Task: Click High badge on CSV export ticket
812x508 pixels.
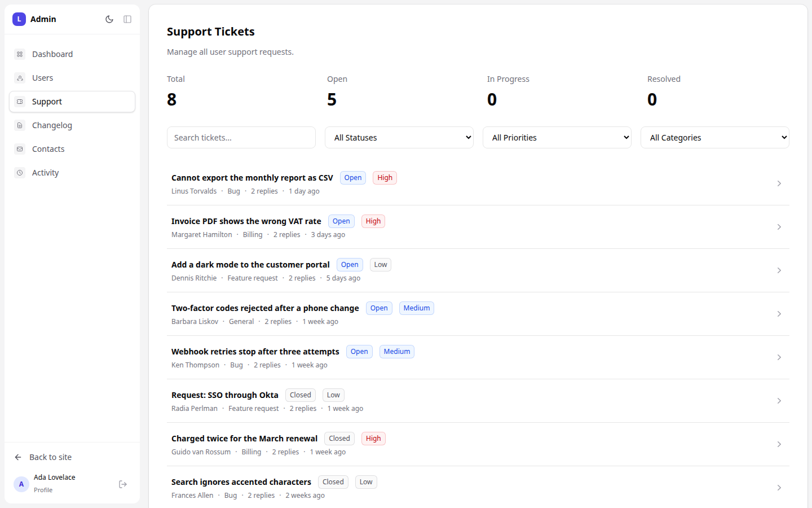Action: 385,178
